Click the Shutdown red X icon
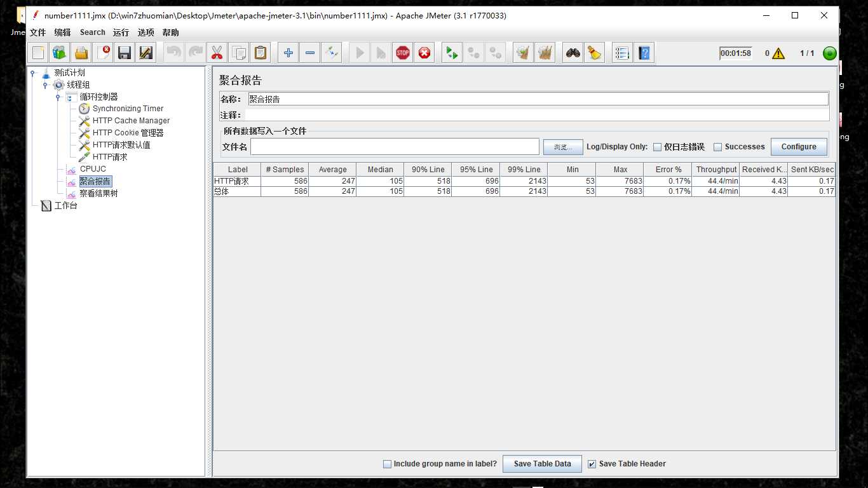The image size is (868, 488). 424,53
